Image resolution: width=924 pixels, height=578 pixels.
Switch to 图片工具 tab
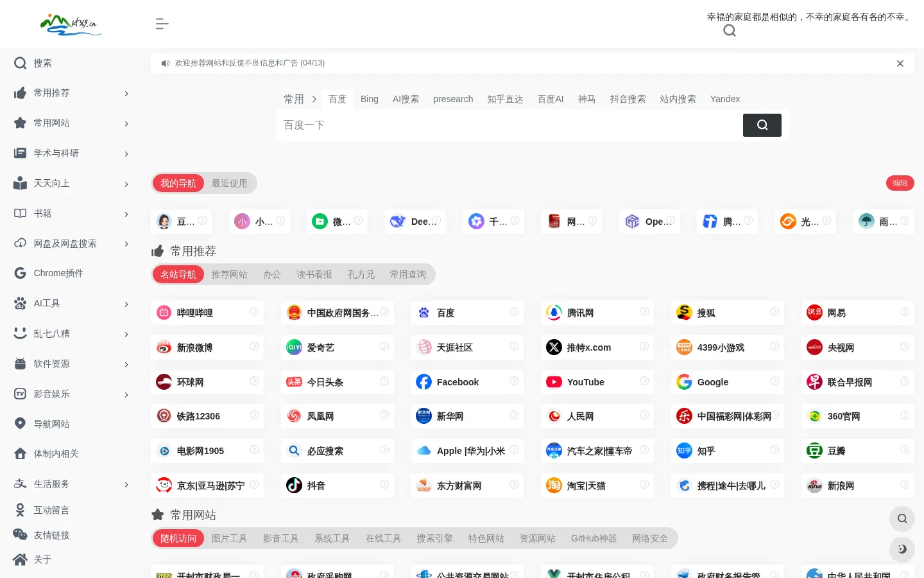[x=230, y=538]
